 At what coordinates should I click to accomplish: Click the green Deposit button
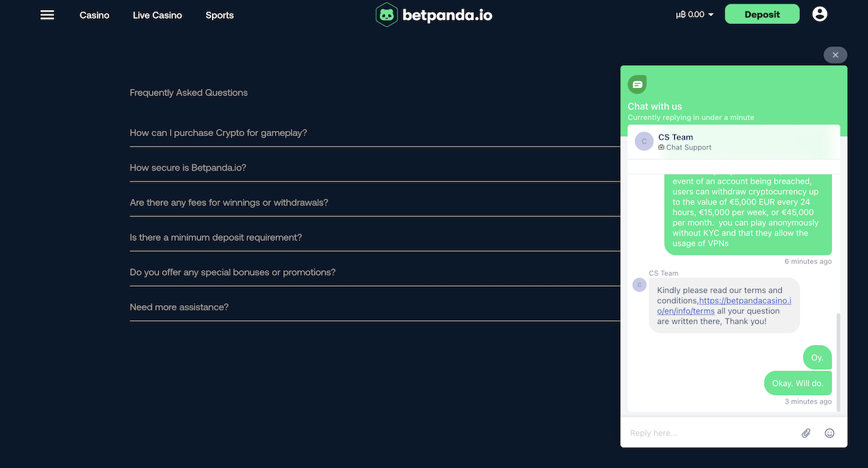(762, 13)
